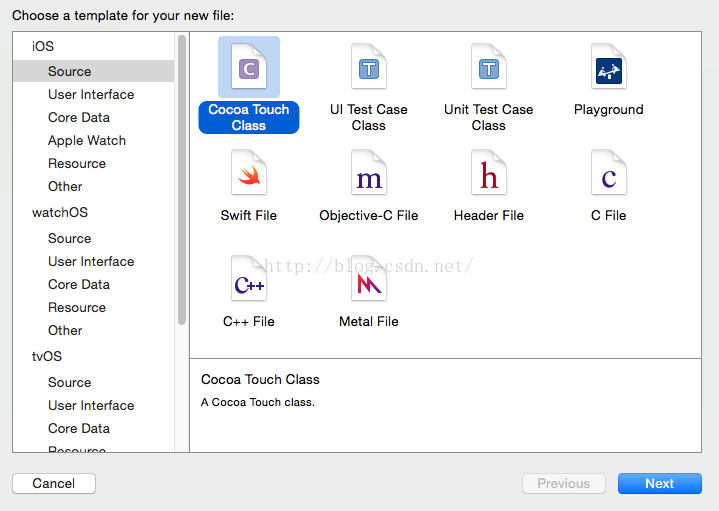Click the Next button

(x=659, y=483)
